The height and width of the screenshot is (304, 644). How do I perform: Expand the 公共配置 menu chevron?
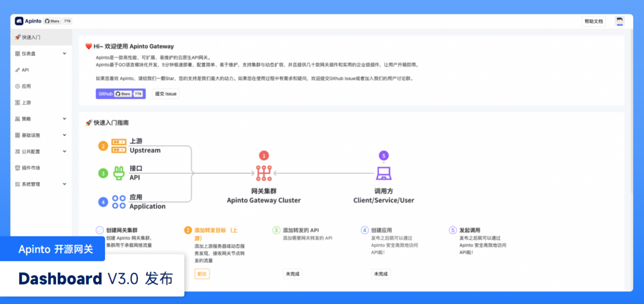click(x=64, y=151)
